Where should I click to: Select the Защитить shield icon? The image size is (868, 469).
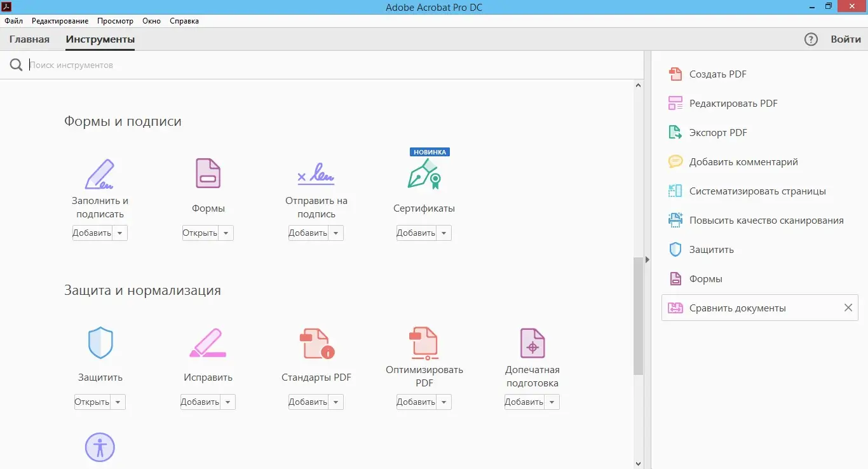coord(100,343)
